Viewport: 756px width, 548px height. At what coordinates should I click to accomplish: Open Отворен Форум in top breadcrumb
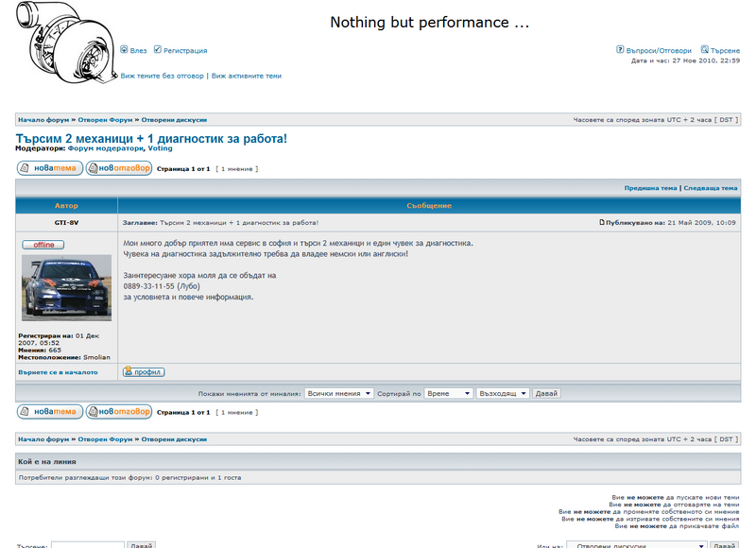(x=105, y=120)
